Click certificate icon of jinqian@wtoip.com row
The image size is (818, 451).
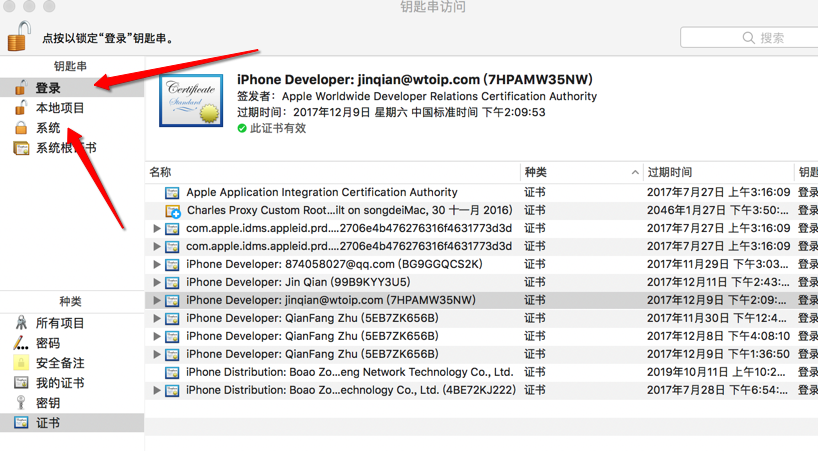coord(172,300)
